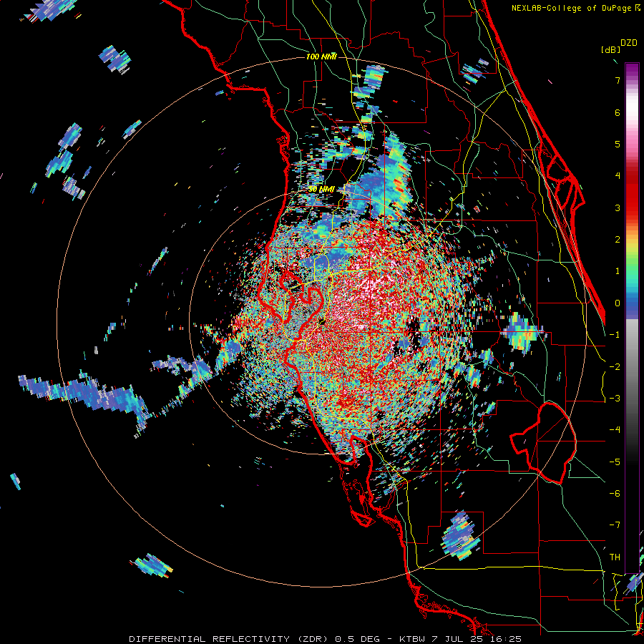This screenshot has width=644, height=644.
Task: Click the 16:25 timestamp in caption
Action: tap(506, 639)
